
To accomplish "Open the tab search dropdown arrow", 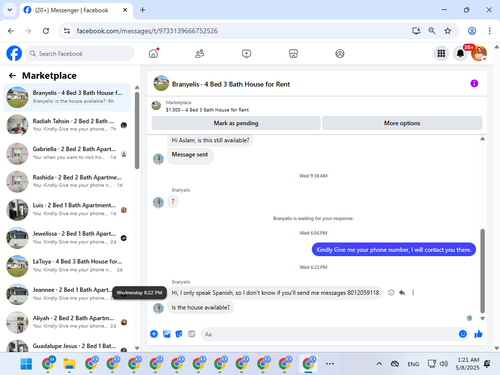I will click(10, 10).
